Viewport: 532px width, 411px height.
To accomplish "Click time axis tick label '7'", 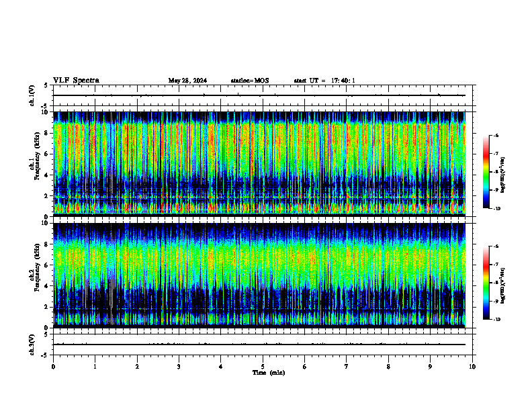I will click(347, 367).
